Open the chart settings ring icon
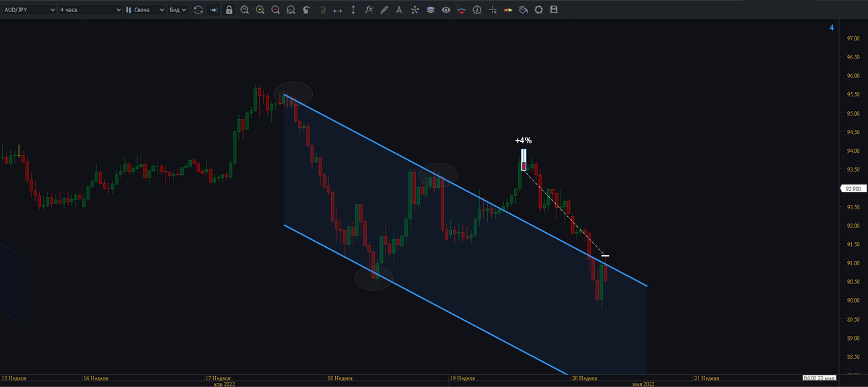 538,10
